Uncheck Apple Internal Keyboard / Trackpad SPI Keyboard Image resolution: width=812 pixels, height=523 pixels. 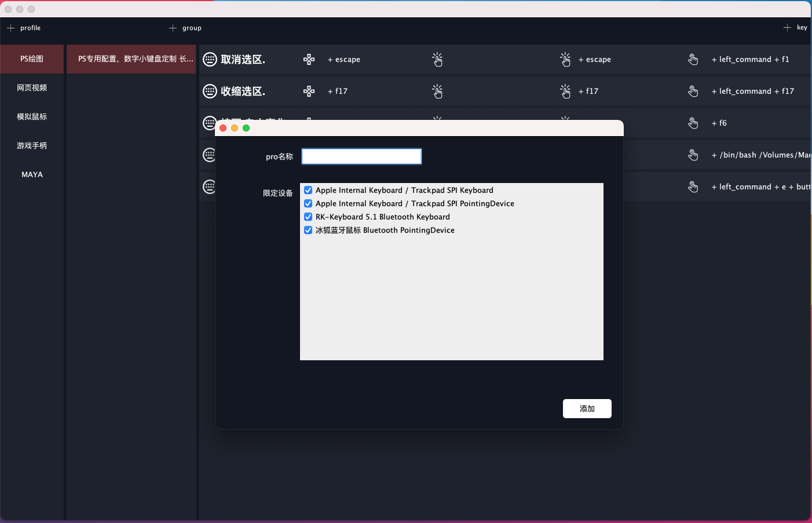pyautogui.click(x=308, y=190)
